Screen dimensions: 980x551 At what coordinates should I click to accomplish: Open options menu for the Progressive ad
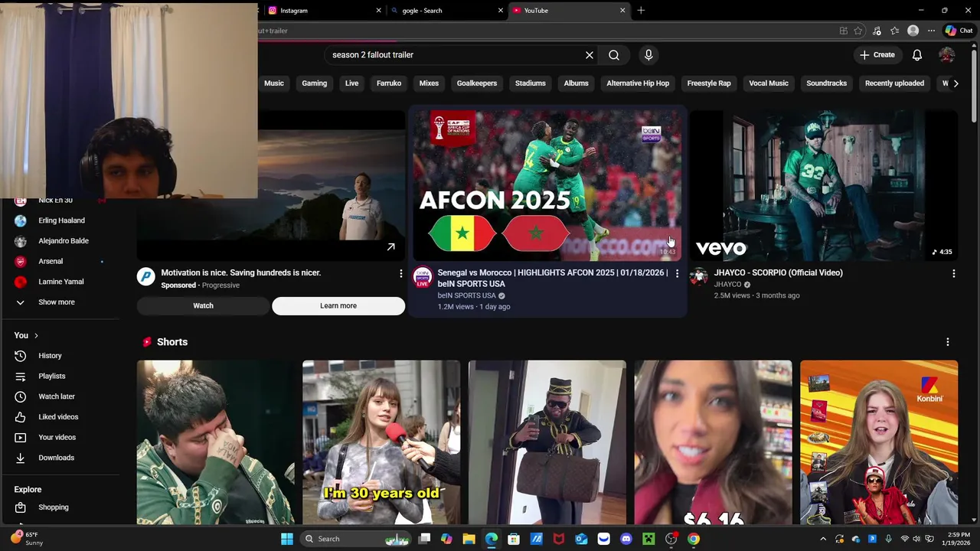400,273
